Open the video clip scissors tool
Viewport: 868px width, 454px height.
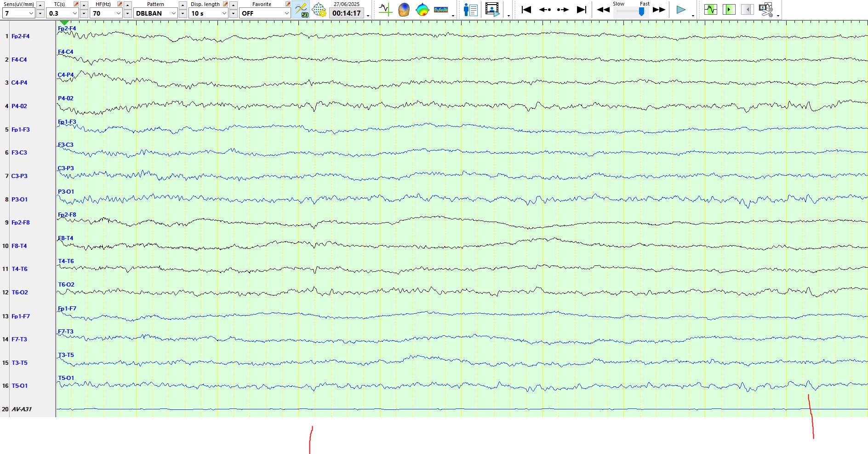click(765, 9)
